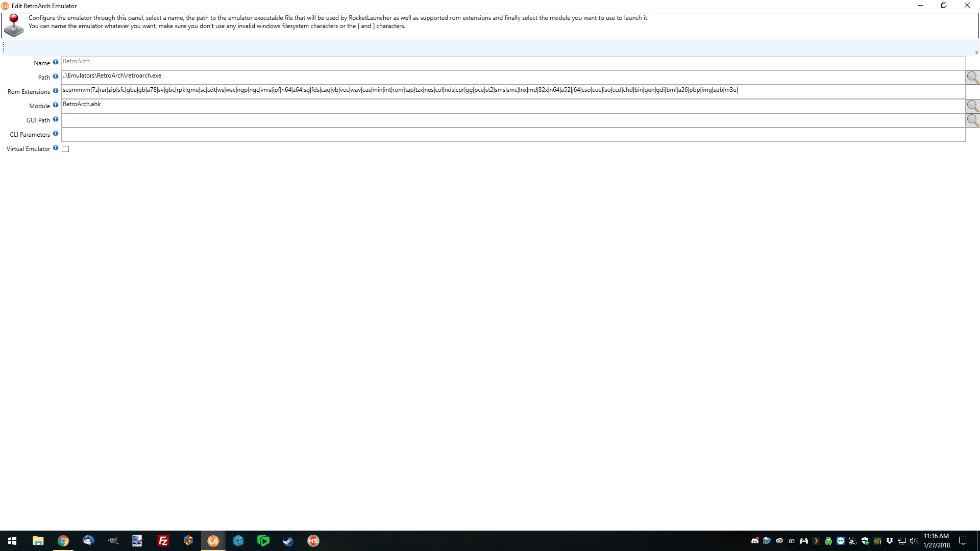980x551 pixels.
Task: Click the empty CLI Parameters field
Action: tap(513, 135)
